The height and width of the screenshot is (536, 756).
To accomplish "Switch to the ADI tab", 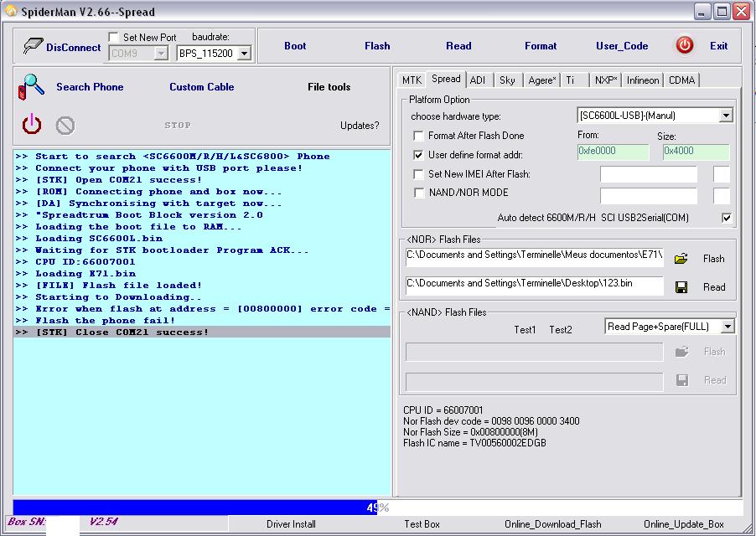I will tap(478, 80).
